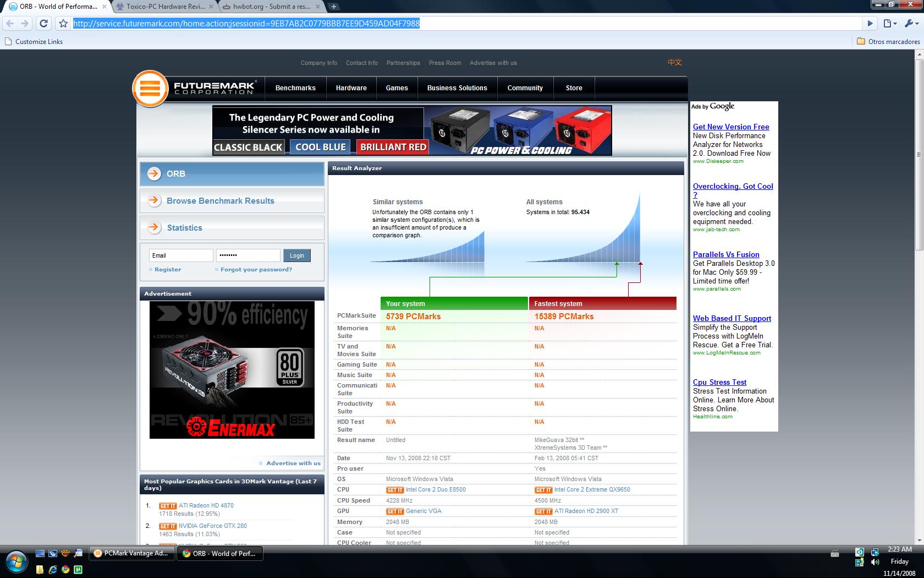The width and height of the screenshot is (924, 578).
Task: Open the Company Info link
Action: [x=319, y=63]
